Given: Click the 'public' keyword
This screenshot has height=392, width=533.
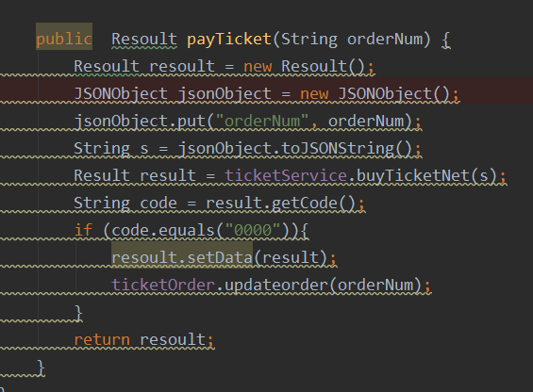Looking at the screenshot, I should [x=64, y=39].
